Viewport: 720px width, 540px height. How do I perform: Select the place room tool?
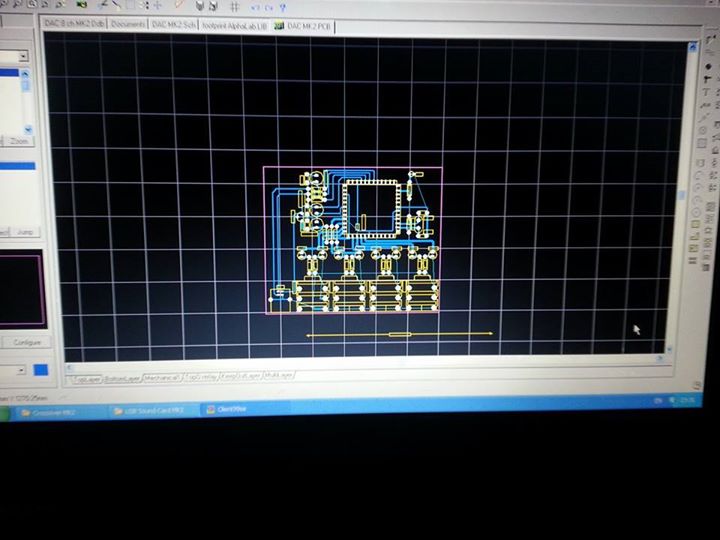pos(702,143)
